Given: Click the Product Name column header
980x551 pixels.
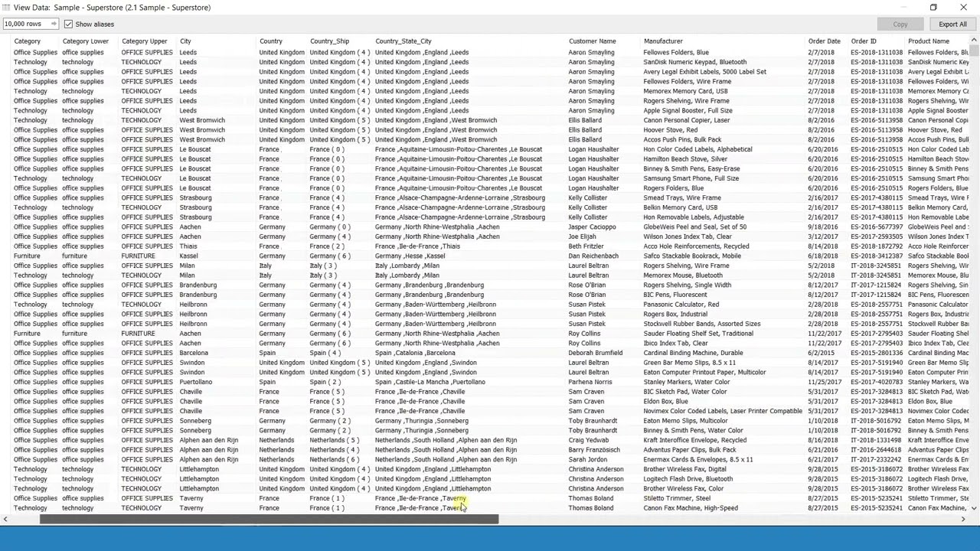Looking at the screenshot, I should point(929,41).
